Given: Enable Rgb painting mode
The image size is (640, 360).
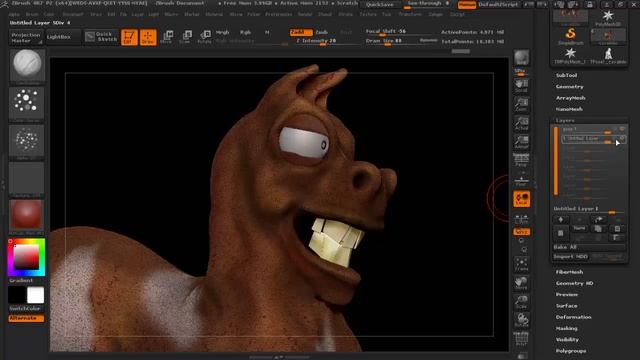Looking at the screenshot, I should [245, 32].
